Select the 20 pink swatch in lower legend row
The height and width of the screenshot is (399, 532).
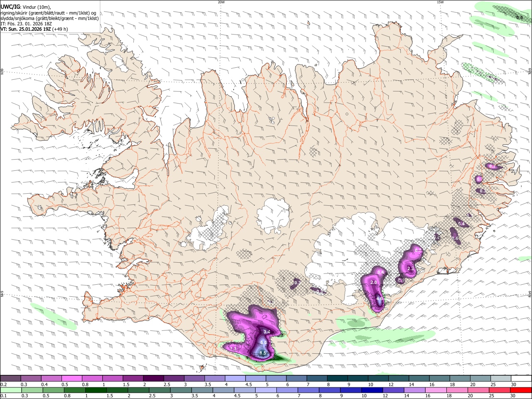[478, 390]
